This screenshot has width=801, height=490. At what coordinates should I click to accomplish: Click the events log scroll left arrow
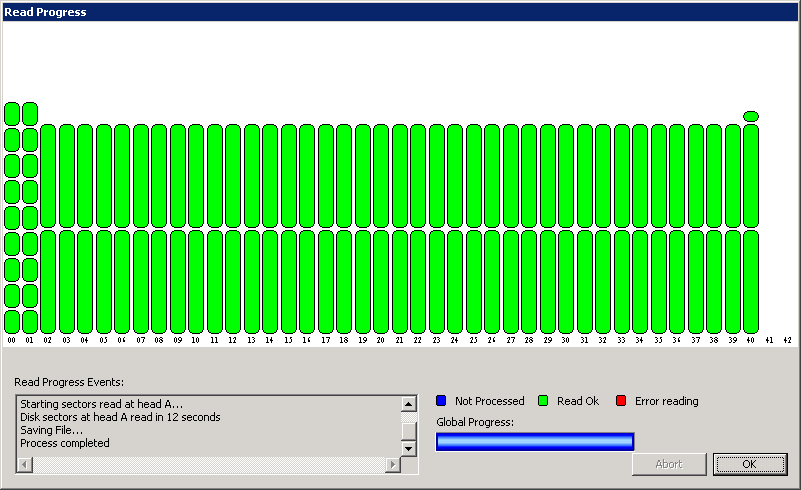pos(25,465)
